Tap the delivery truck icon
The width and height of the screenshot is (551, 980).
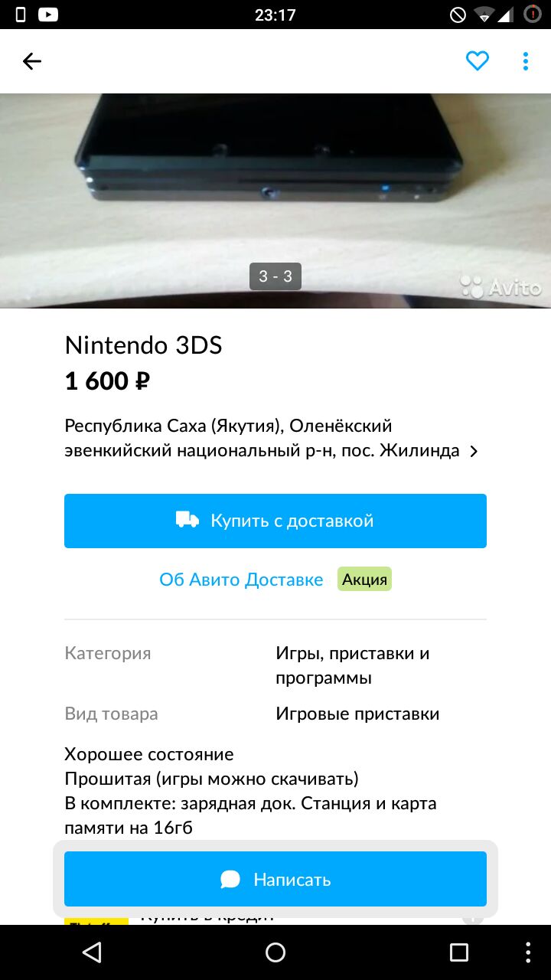pyautogui.click(x=187, y=521)
